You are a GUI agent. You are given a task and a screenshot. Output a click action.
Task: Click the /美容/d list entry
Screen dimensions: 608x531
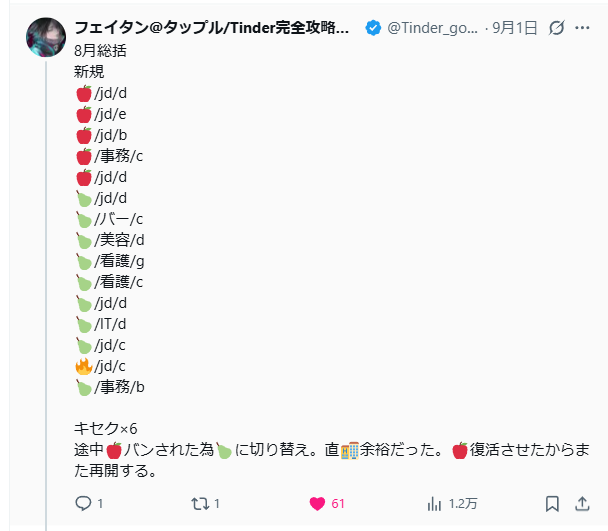coord(120,240)
